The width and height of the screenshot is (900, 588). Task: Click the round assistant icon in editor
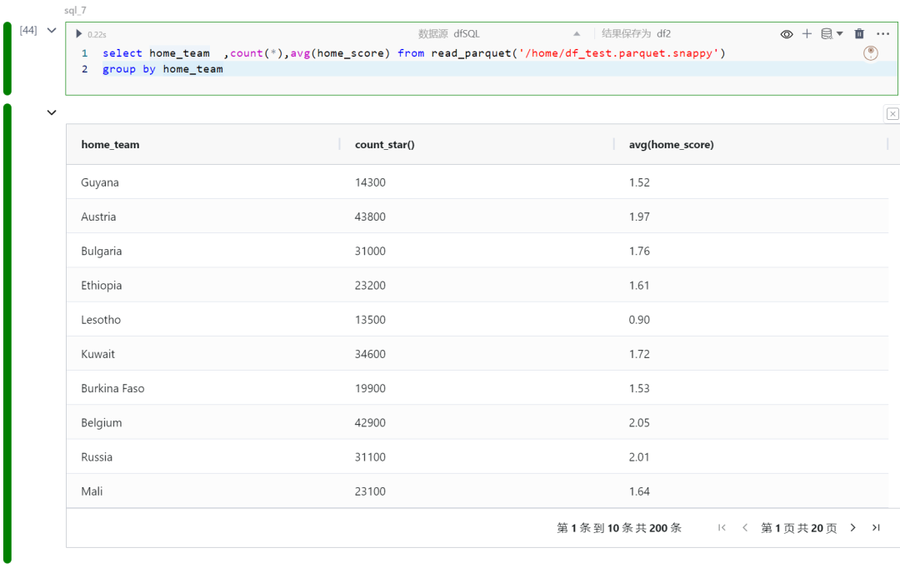pyautogui.click(x=871, y=53)
